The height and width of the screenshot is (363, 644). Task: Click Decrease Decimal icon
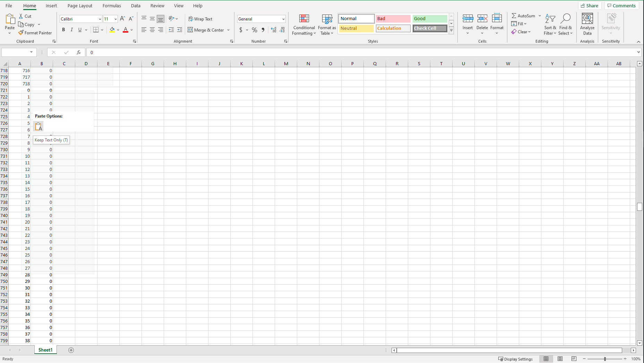click(x=282, y=30)
